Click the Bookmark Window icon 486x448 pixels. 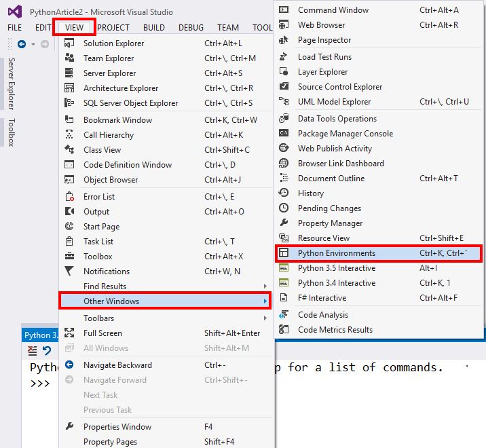pyautogui.click(x=69, y=119)
